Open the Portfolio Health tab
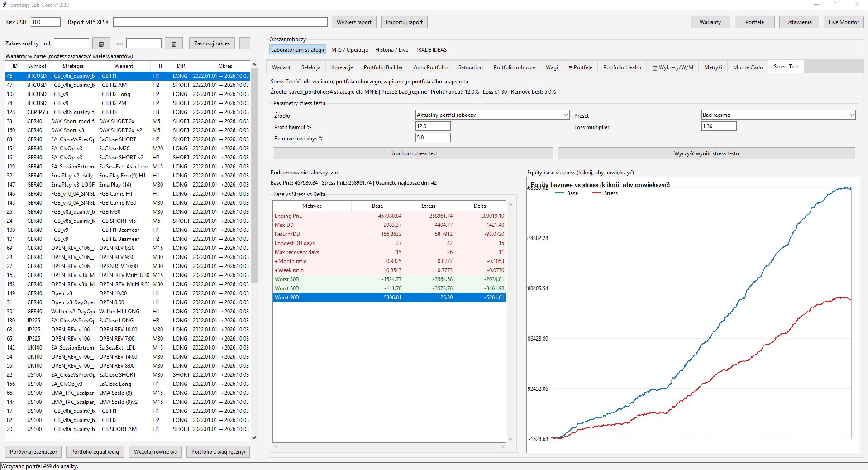868x470 pixels. pyautogui.click(x=622, y=67)
